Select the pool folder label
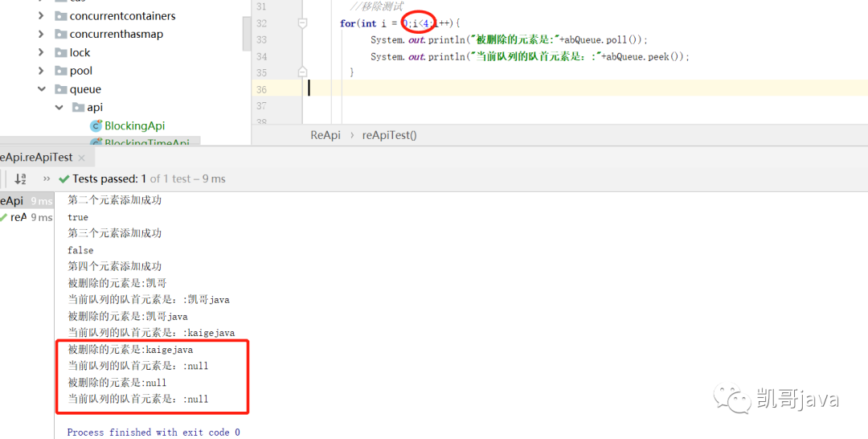 click(81, 71)
